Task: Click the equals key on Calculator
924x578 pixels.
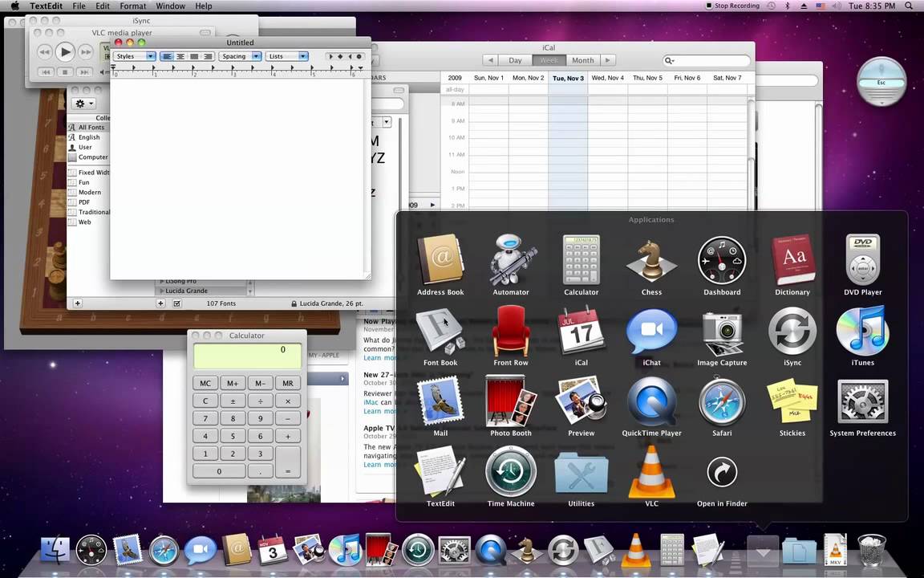Action: click(288, 462)
